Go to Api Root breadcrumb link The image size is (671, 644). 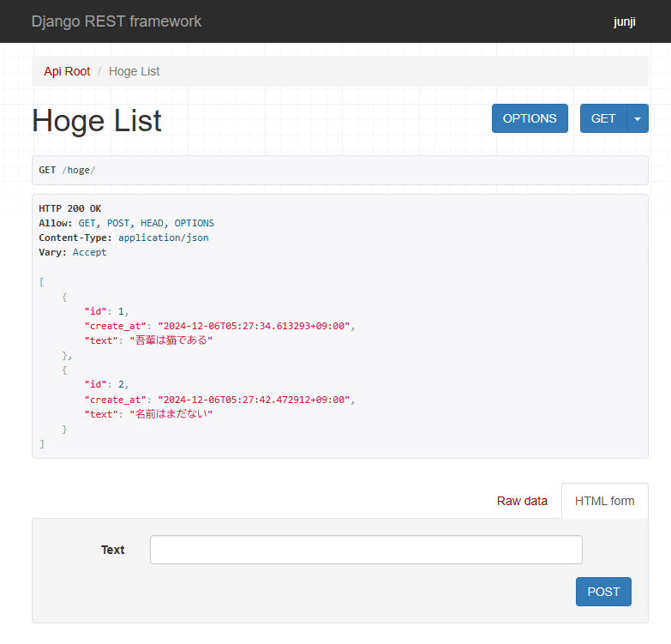[x=67, y=71]
